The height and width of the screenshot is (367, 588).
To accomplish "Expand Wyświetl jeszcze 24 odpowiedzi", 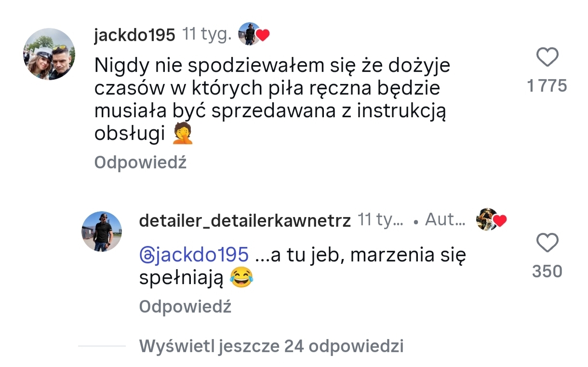I will [271, 346].
